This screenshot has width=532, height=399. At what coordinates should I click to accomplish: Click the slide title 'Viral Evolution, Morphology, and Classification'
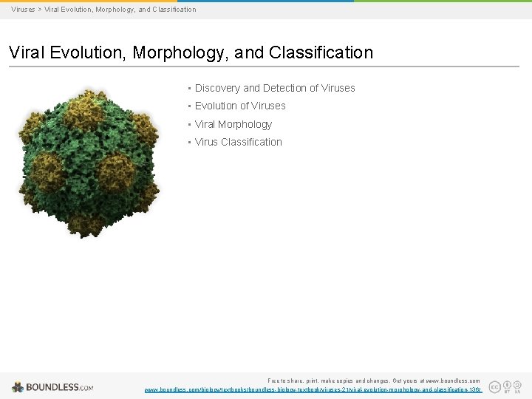coord(191,52)
